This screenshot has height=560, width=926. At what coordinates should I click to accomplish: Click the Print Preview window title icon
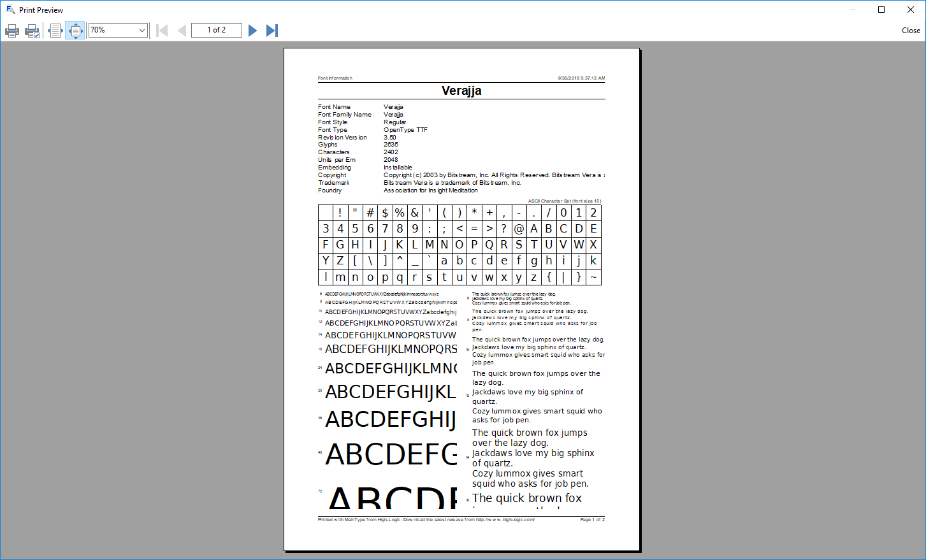tap(10, 10)
